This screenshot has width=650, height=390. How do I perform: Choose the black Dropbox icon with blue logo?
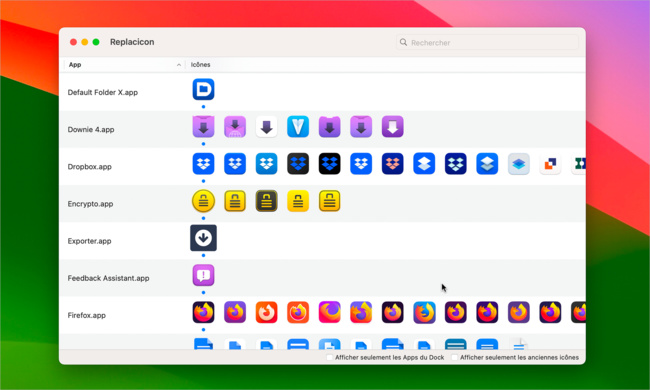(x=329, y=164)
